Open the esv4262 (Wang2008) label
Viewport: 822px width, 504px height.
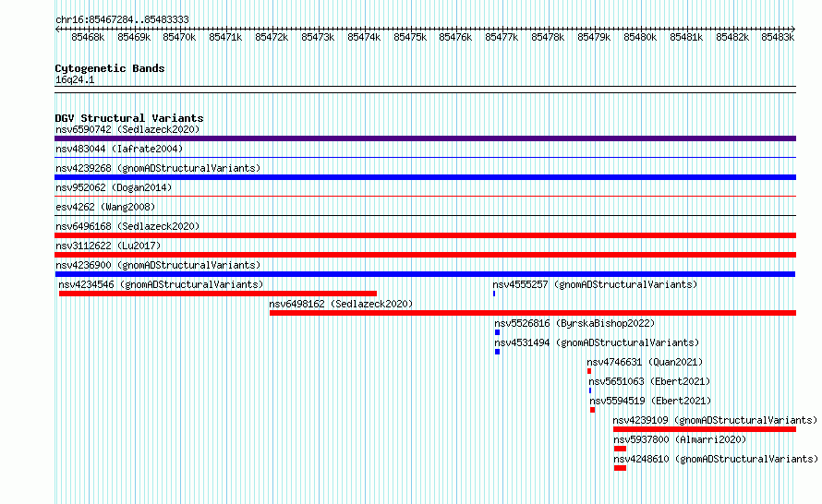(105, 207)
